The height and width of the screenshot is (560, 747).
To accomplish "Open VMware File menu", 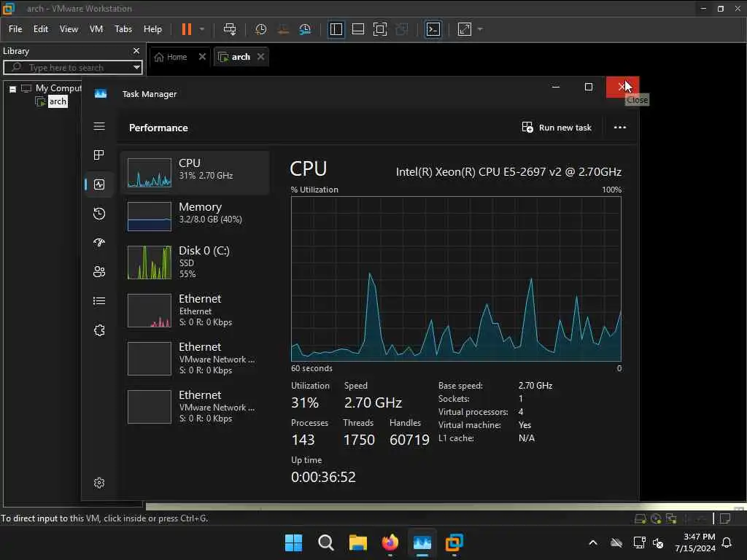I will (x=15, y=29).
